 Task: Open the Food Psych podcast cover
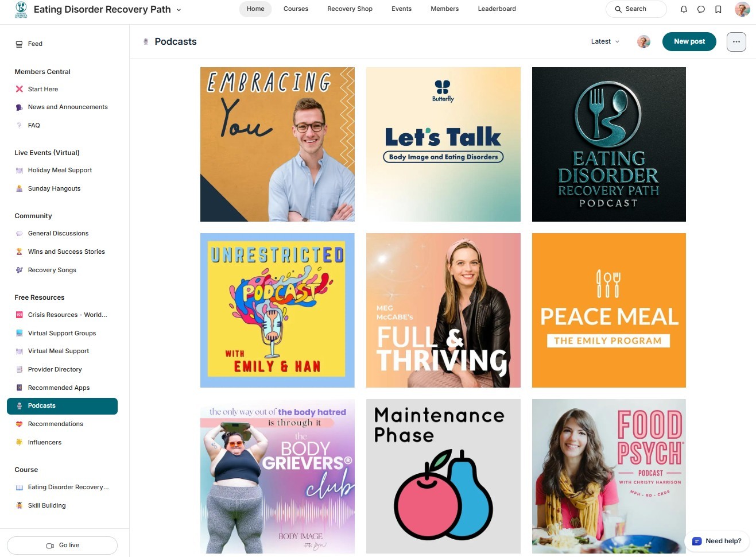point(609,476)
